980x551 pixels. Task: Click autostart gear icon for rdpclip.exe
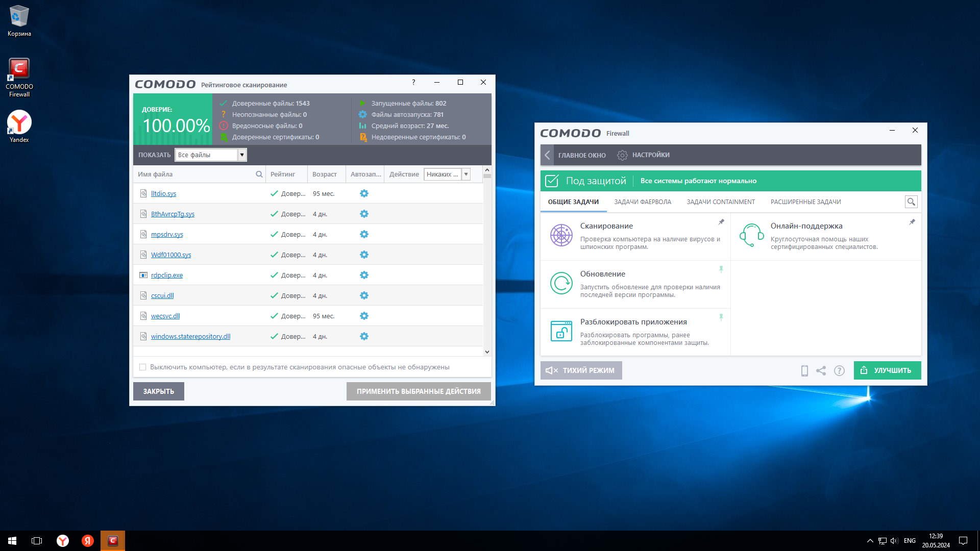[x=364, y=275]
